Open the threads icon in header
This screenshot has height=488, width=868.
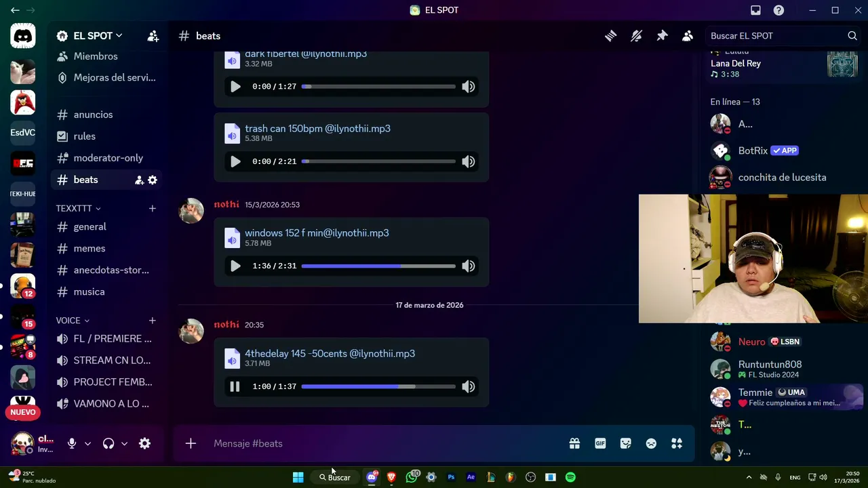click(610, 36)
